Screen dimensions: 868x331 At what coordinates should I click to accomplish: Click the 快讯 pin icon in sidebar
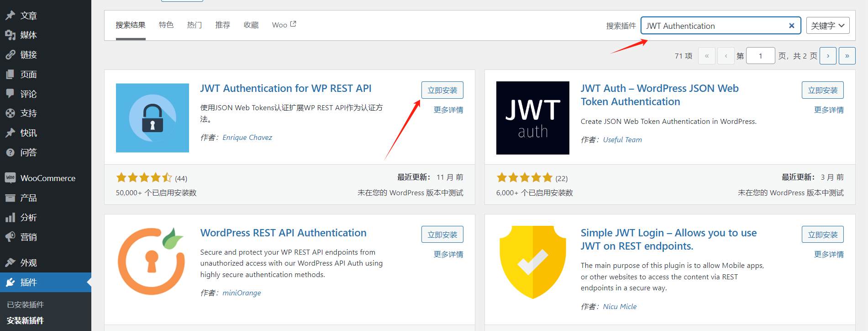10,133
